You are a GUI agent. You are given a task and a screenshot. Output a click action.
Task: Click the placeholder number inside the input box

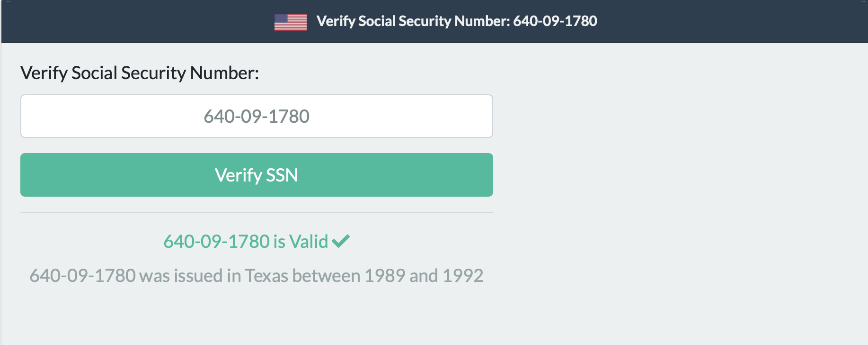[257, 116]
